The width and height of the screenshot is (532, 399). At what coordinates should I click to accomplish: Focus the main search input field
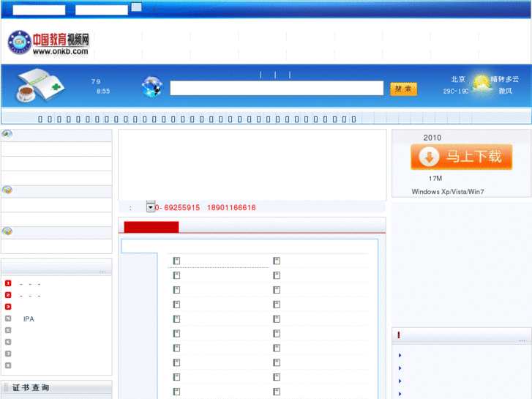pos(277,88)
